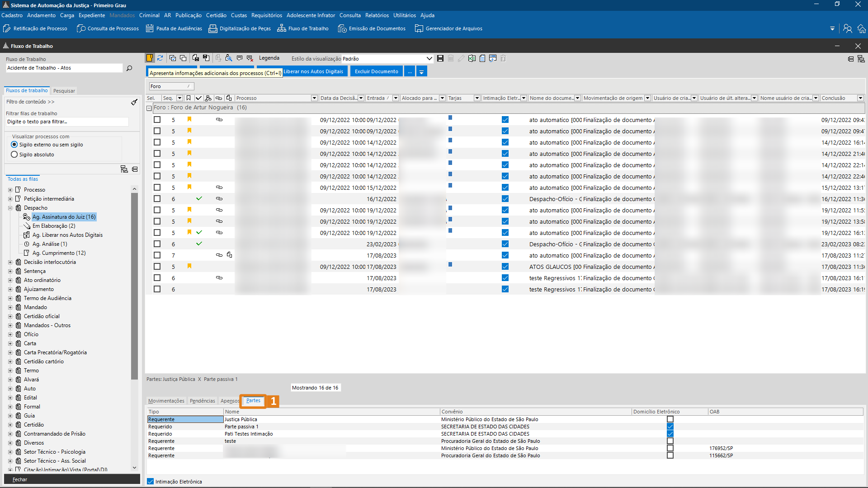868x488 pixels.
Task: Expand the Sentença tree node
Action: click(x=10, y=271)
